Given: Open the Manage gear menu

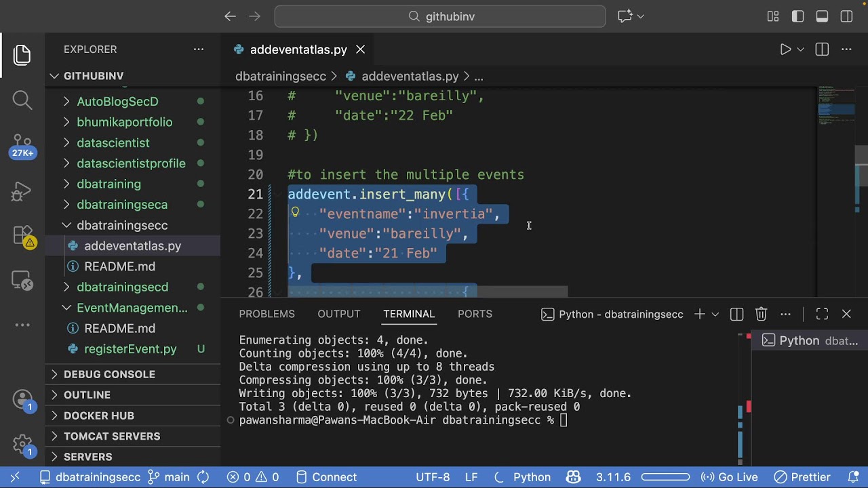Looking at the screenshot, I should click(22, 445).
